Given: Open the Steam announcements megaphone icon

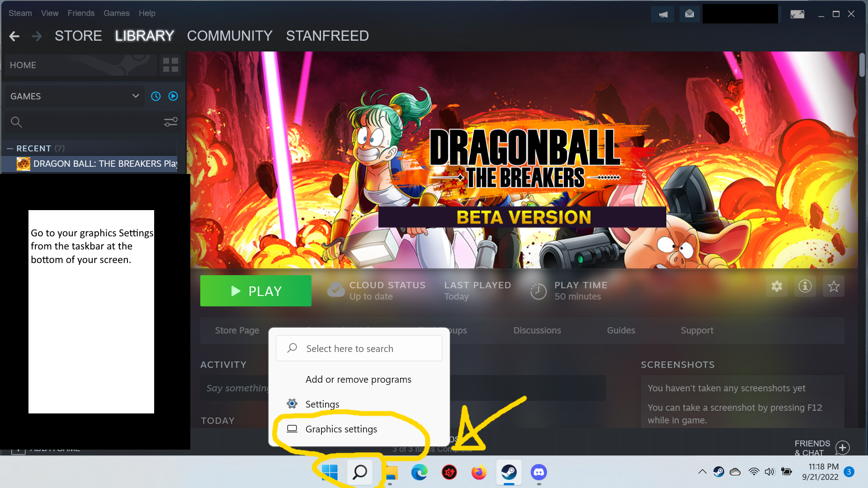Looking at the screenshot, I should [663, 14].
